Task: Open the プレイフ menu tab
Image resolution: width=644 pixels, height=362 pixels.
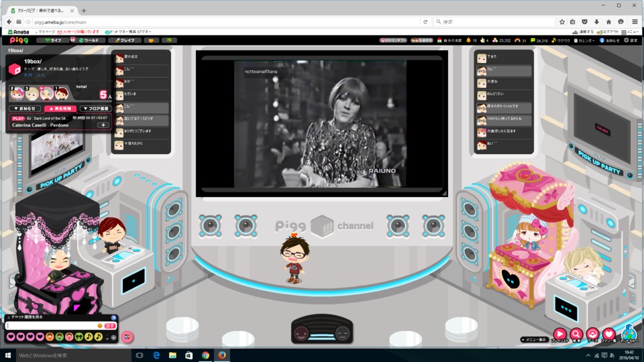Action: tap(125, 40)
